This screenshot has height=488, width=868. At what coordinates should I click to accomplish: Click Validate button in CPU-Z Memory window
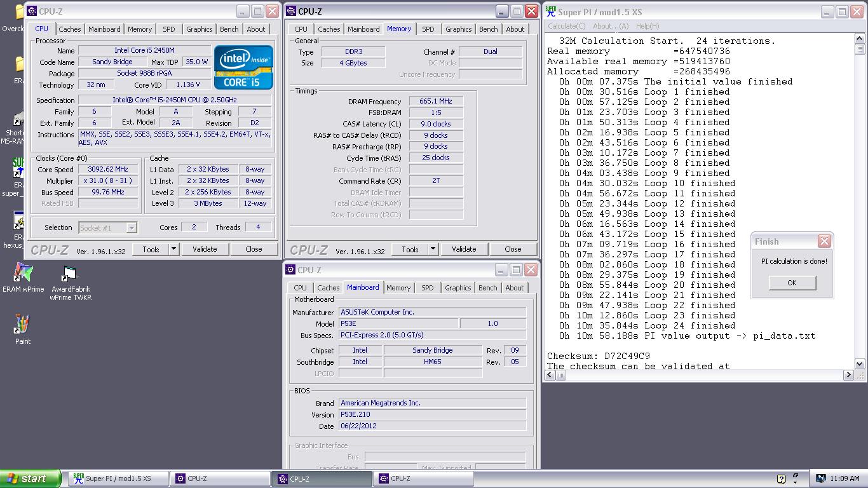click(464, 249)
